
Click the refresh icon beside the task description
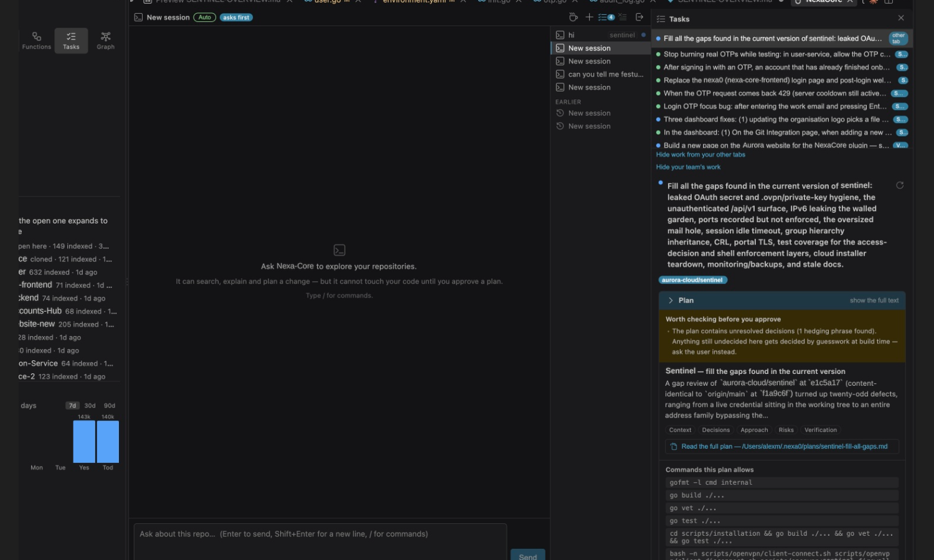(x=900, y=185)
